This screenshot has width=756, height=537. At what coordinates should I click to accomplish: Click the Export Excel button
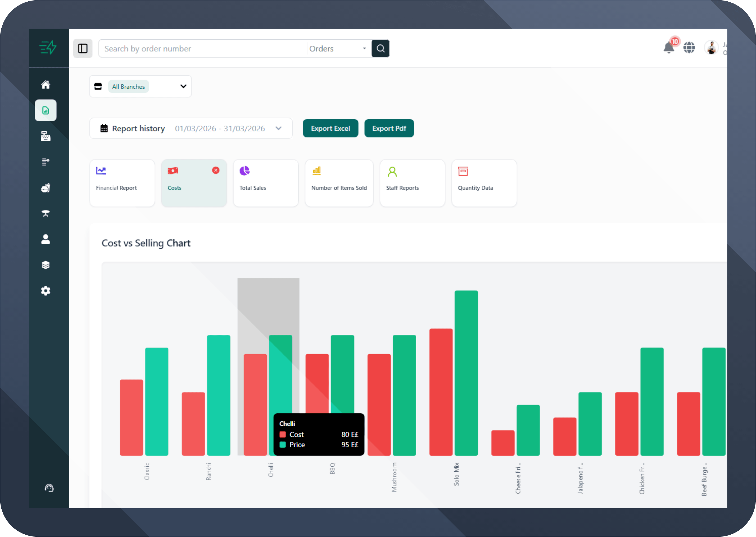point(330,128)
